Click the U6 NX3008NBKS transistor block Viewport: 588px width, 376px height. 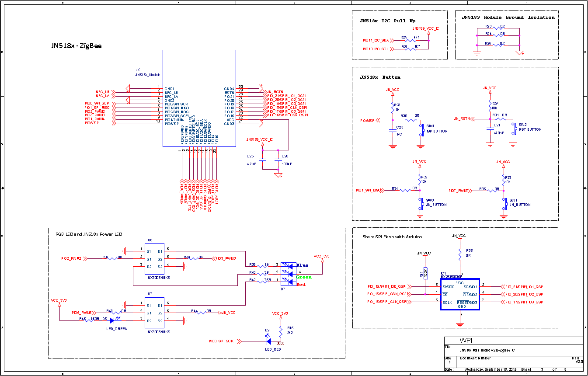155,258
